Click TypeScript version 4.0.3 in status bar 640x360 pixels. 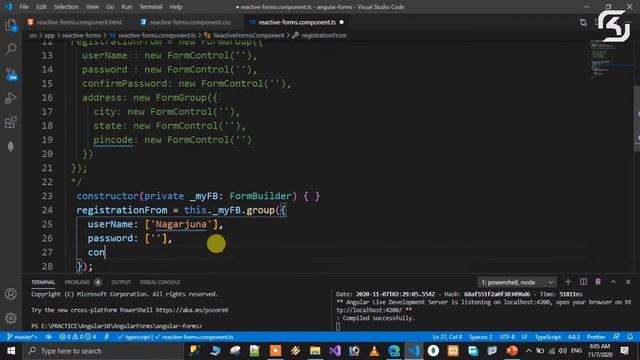tap(574, 337)
